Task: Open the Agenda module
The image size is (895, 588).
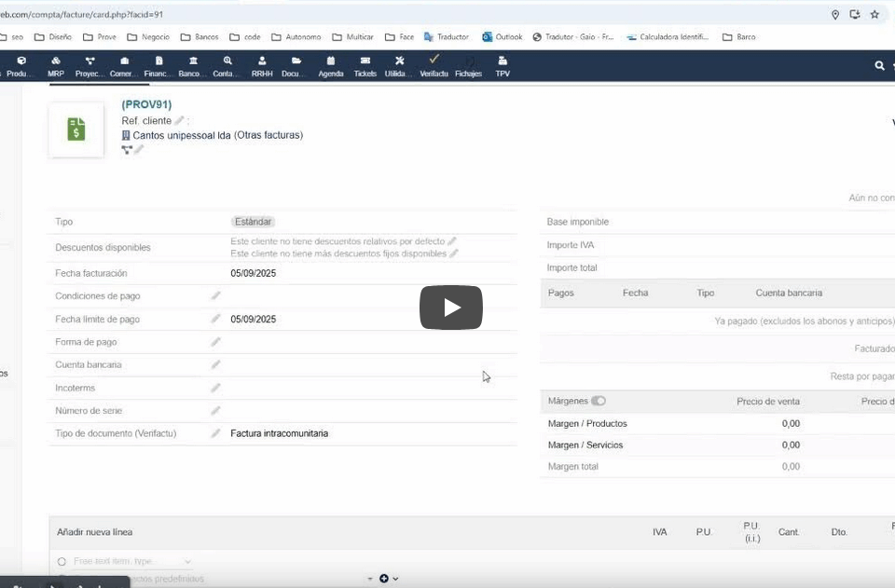Action: coord(331,66)
